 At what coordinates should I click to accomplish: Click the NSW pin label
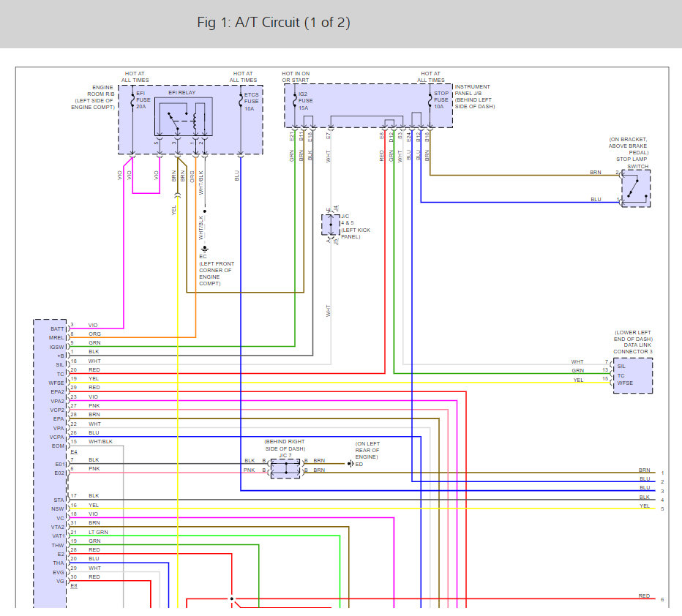pyautogui.click(x=57, y=509)
